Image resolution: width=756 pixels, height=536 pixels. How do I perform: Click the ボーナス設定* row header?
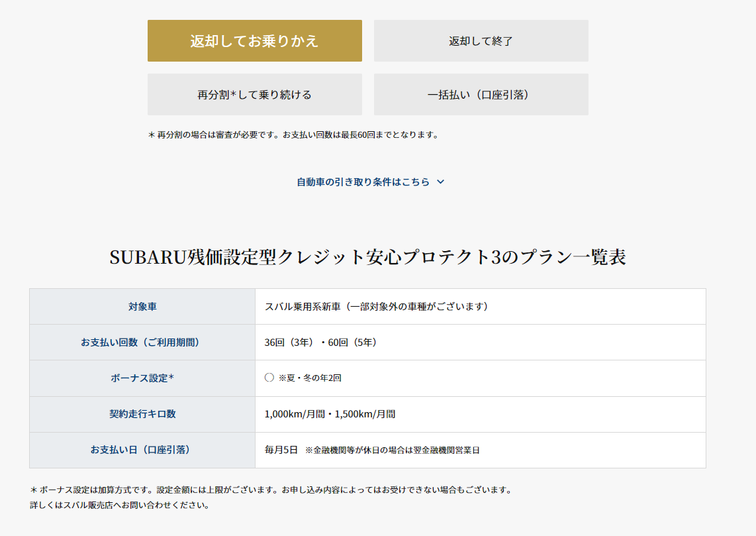[142, 378]
